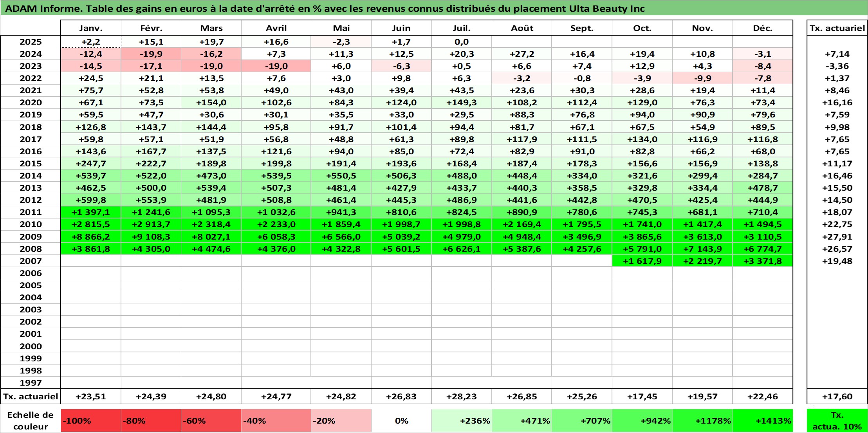This screenshot has height=433, width=868.
Task: Click the overall +17,60 actuarial rate
Action: (837, 396)
